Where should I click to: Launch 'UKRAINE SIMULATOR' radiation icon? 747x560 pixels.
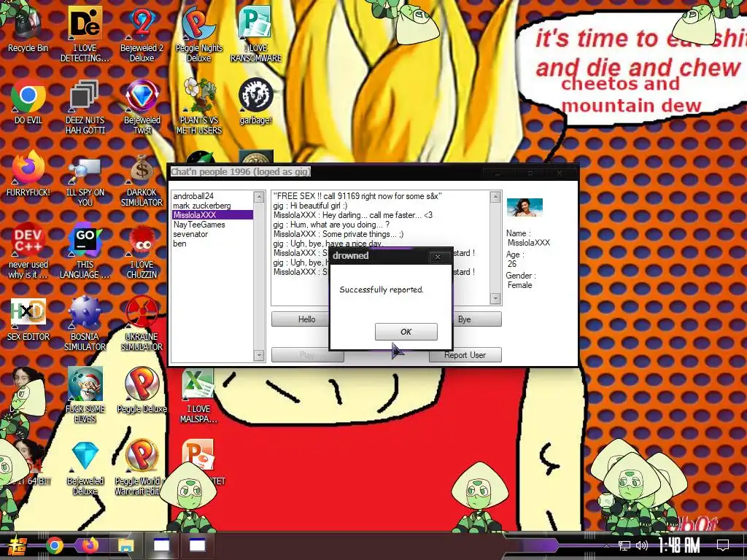[142, 324]
